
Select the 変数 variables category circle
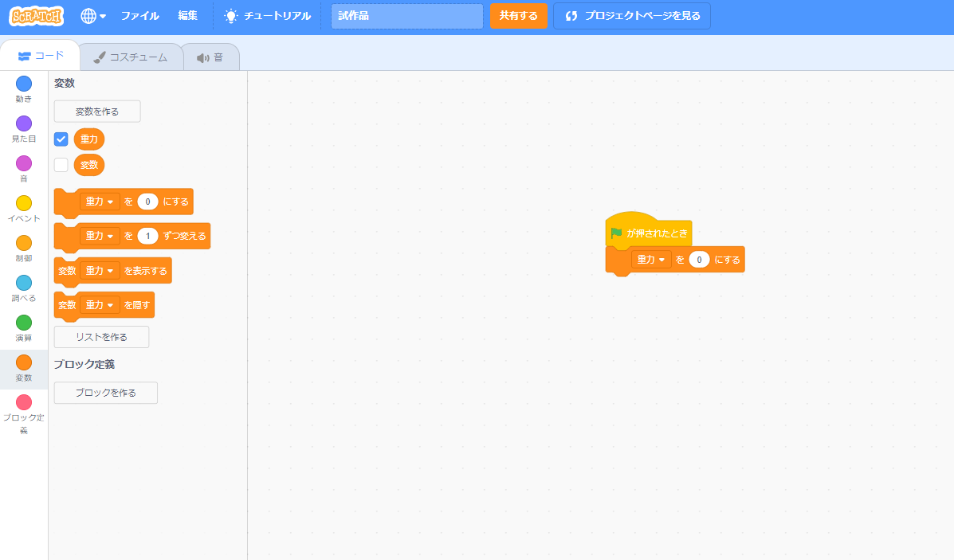[x=24, y=362]
